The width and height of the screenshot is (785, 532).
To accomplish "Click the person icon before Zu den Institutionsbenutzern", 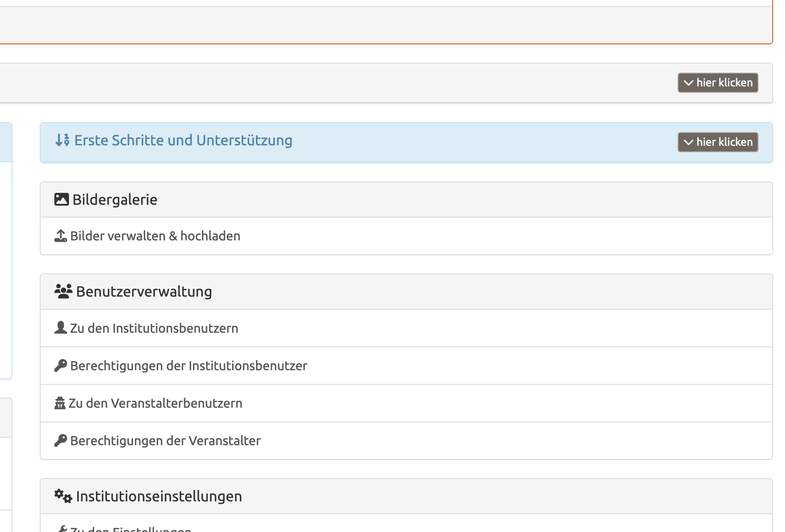I will click(60, 328).
